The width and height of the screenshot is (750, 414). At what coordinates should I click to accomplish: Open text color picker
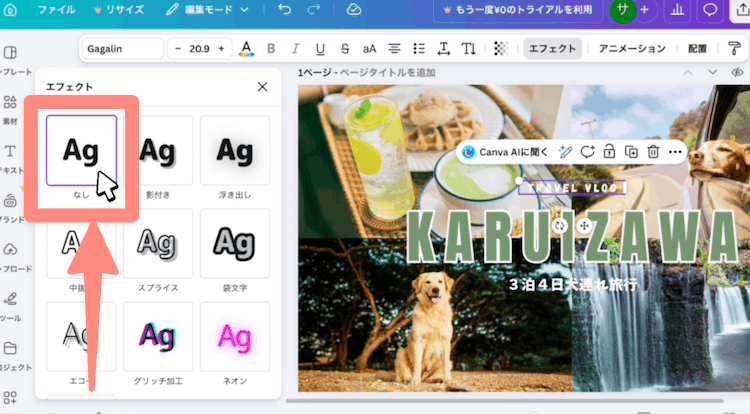point(246,49)
